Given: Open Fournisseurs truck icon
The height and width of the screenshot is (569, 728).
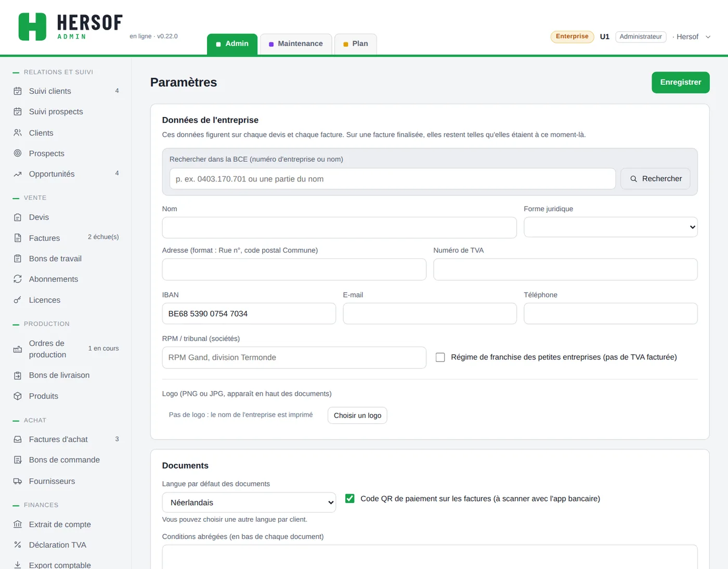Looking at the screenshot, I should [x=18, y=482].
